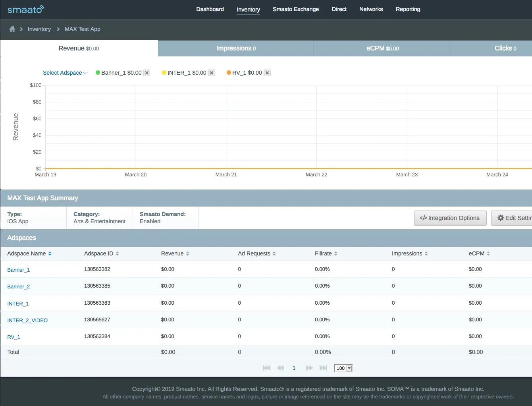The height and width of the screenshot is (406, 532).
Task: Click the orange RV_1 legend color dot
Action: coord(228,73)
